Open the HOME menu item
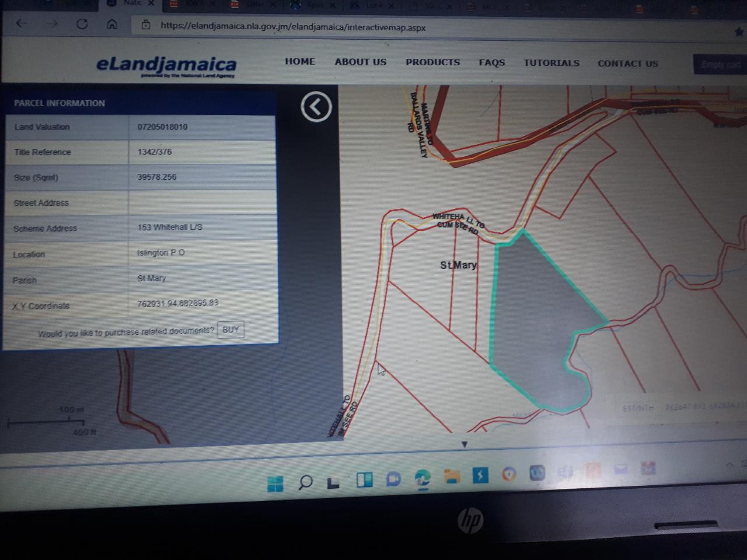 [x=300, y=61]
